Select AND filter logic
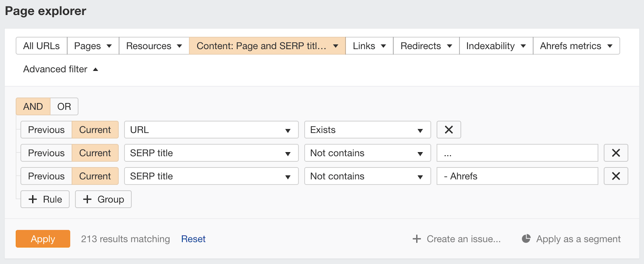This screenshot has width=644, height=264. click(x=33, y=107)
